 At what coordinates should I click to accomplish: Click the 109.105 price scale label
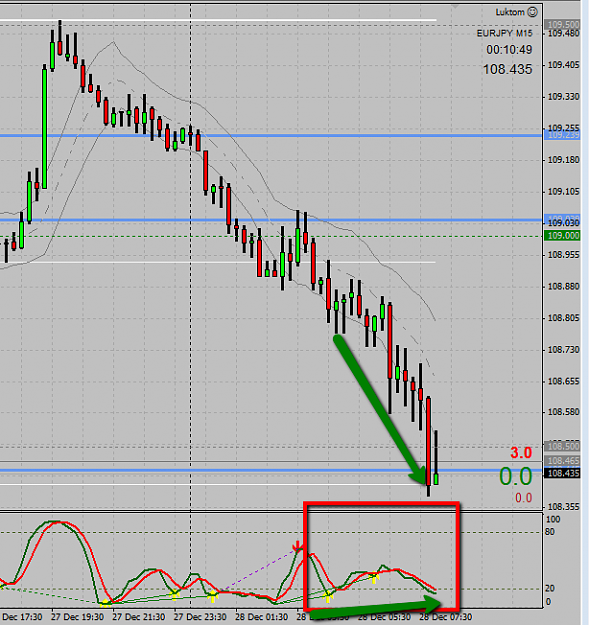pyautogui.click(x=563, y=192)
